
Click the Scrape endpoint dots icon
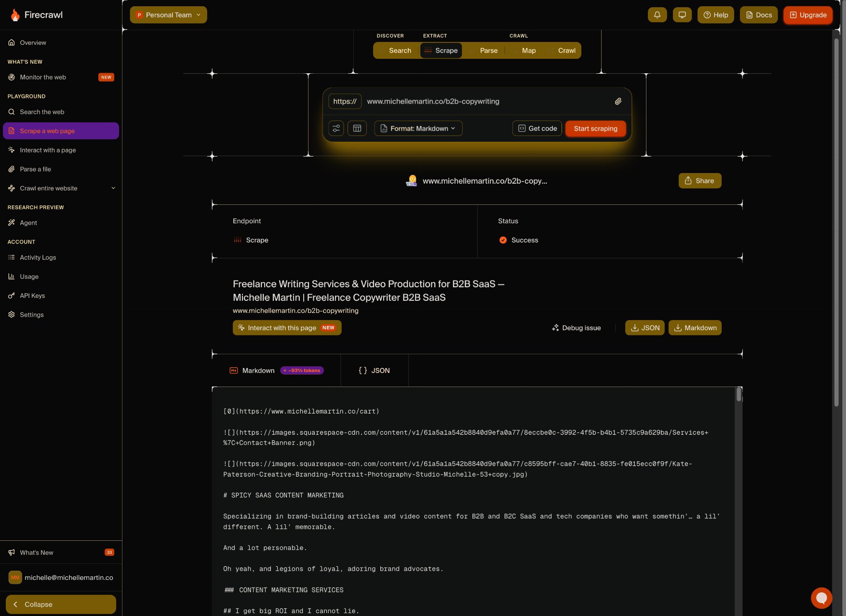[238, 240]
